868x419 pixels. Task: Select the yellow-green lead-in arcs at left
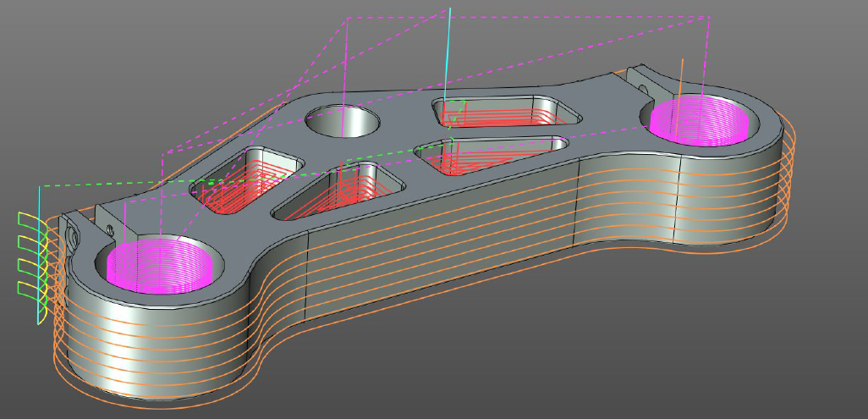point(30,255)
